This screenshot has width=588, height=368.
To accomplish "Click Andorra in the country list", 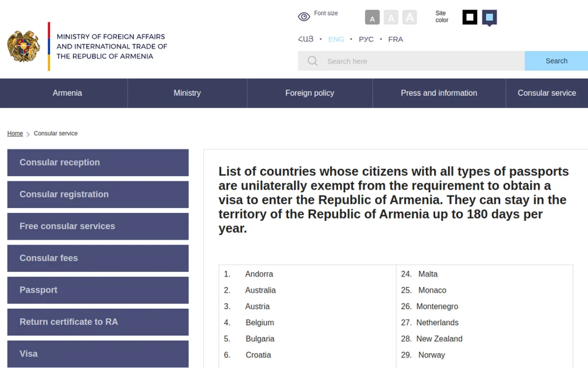I will click(x=259, y=274).
